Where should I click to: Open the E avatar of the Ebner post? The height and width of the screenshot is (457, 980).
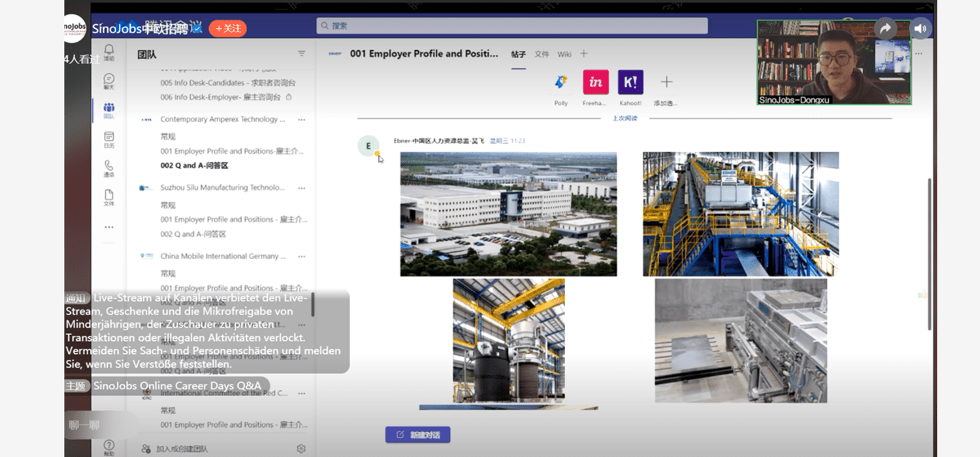click(x=368, y=146)
